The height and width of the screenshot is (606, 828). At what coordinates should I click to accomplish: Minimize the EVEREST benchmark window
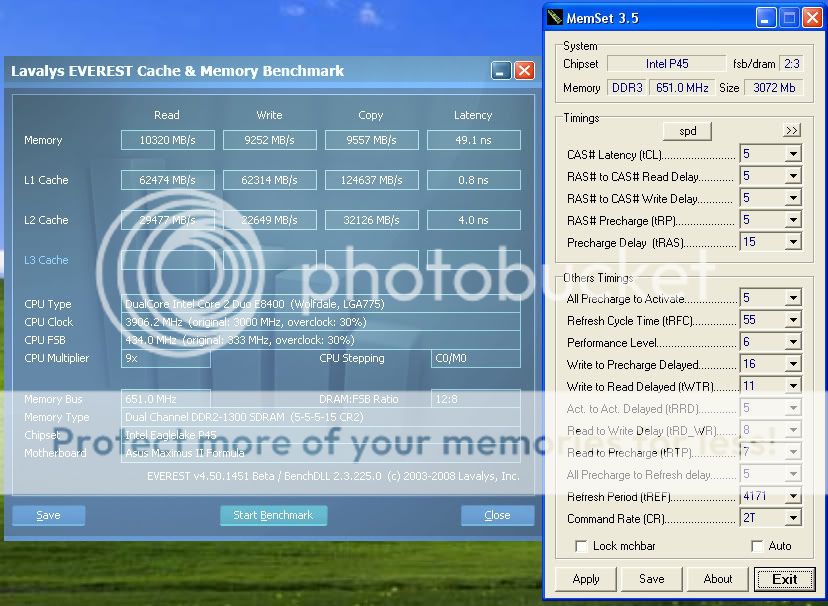click(501, 70)
